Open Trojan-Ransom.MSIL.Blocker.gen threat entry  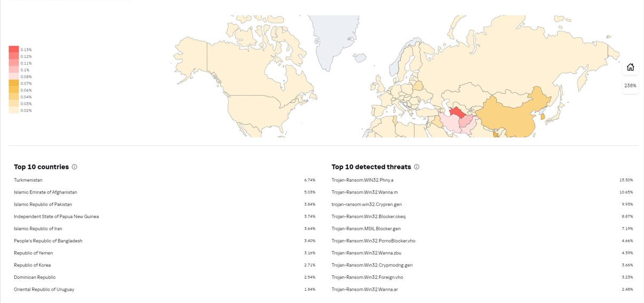tap(366, 229)
